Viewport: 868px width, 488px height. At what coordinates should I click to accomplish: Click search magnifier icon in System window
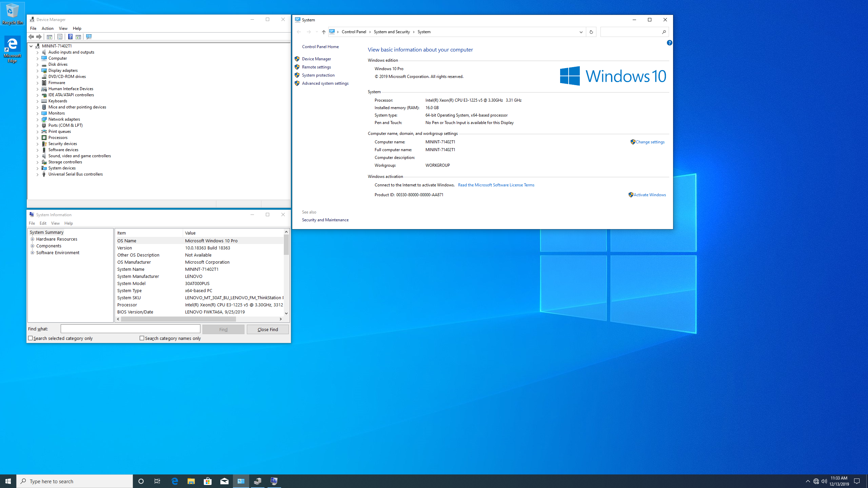click(x=664, y=32)
